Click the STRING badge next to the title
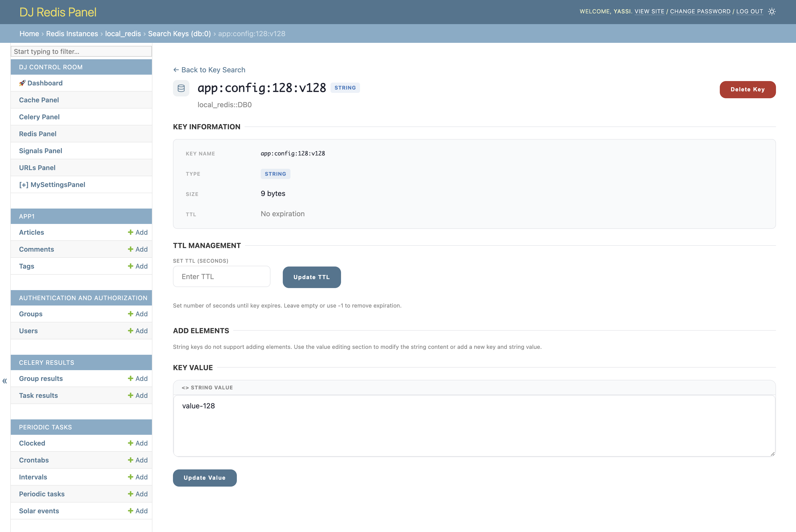The height and width of the screenshot is (532, 796). [345, 88]
